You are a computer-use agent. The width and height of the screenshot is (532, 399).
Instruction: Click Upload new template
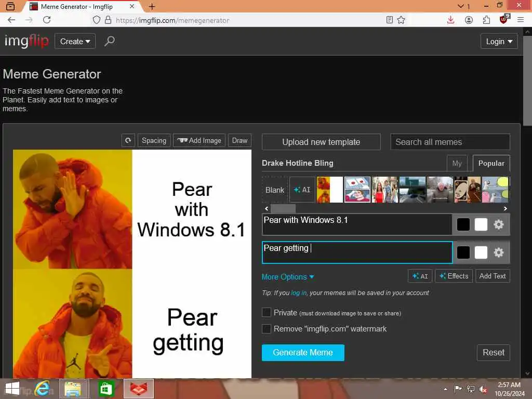[321, 142]
